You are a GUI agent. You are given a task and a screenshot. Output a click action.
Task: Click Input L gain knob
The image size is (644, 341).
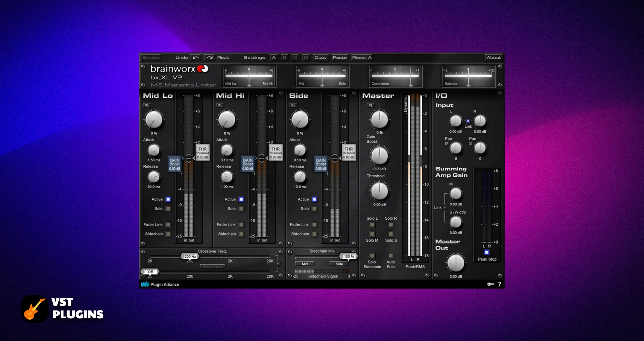(456, 121)
